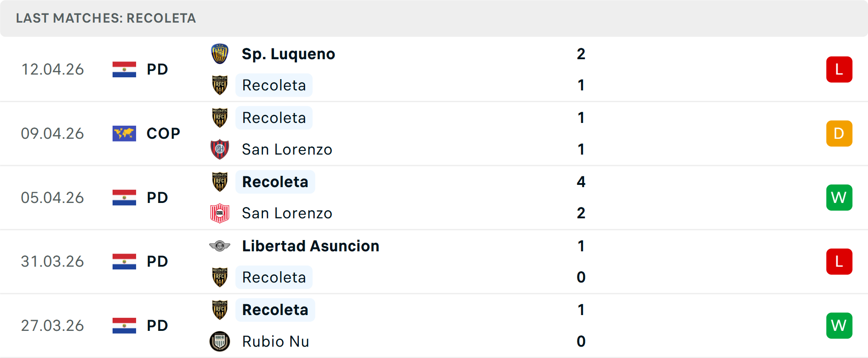This screenshot has width=868, height=358.
Task: Click the COP competition label
Action: pyautogui.click(x=163, y=133)
